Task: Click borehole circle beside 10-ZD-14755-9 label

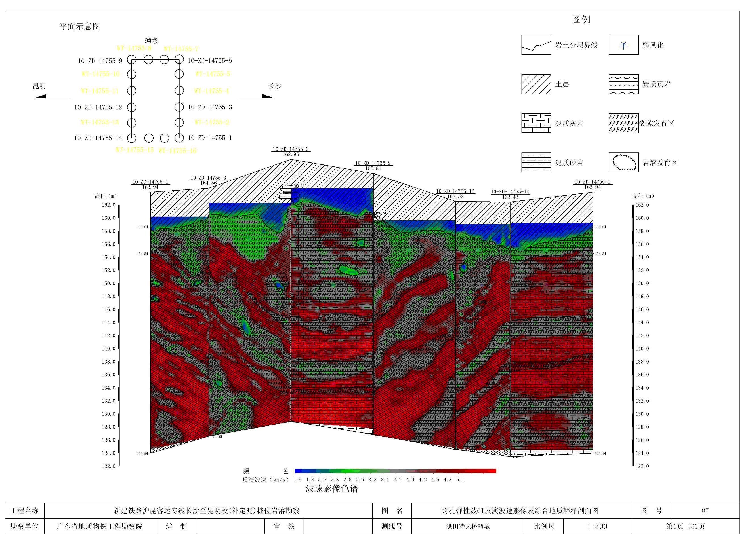Action: (132, 60)
